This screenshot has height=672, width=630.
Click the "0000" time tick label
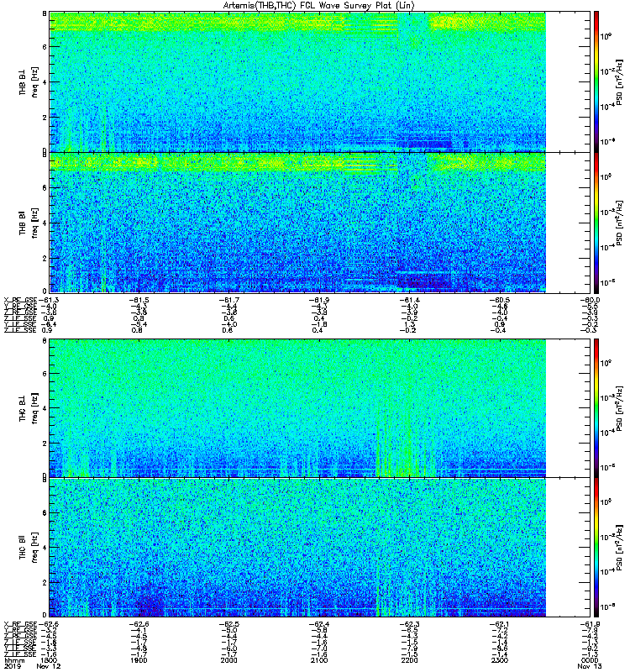pos(590,660)
